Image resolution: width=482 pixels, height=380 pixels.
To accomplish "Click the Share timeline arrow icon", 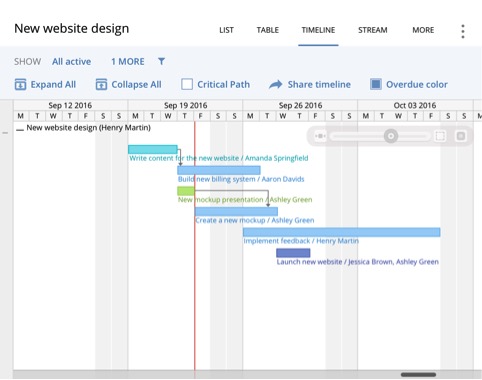I will (x=276, y=84).
